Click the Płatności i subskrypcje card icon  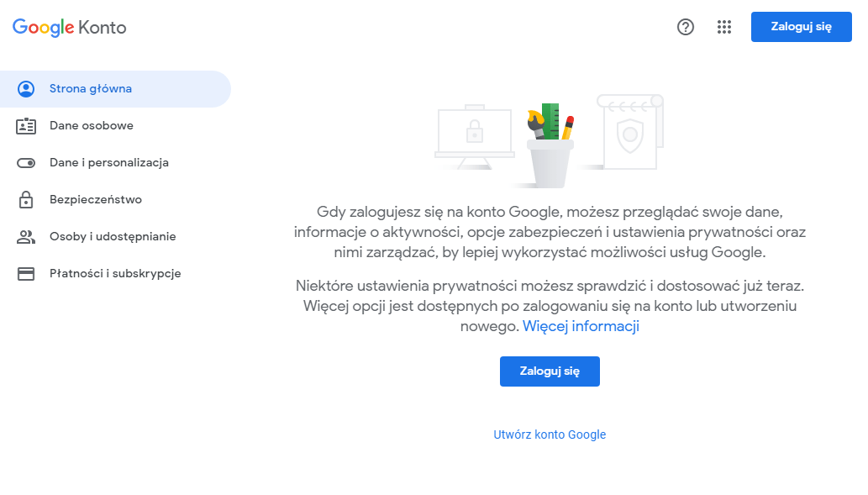26,274
